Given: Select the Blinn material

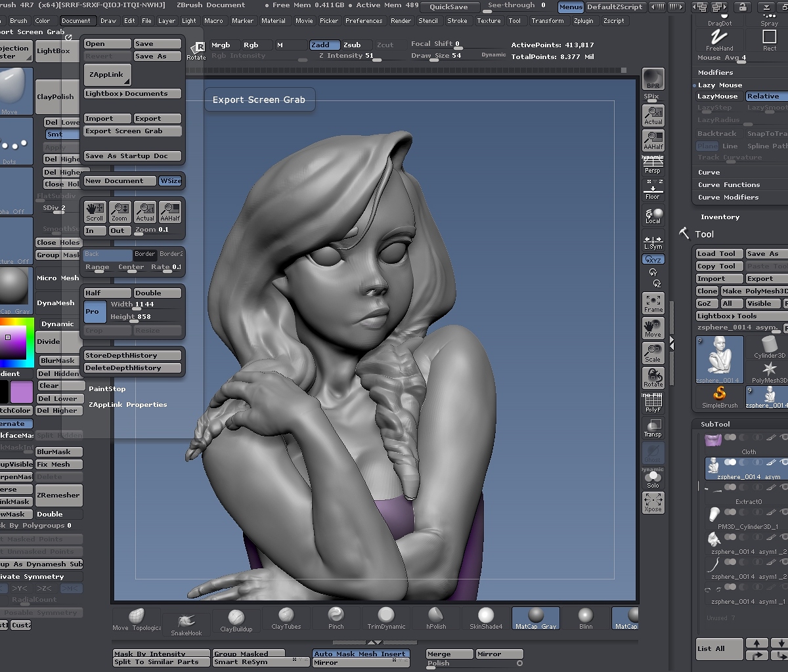Looking at the screenshot, I should pyautogui.click(x=586, y=618).
